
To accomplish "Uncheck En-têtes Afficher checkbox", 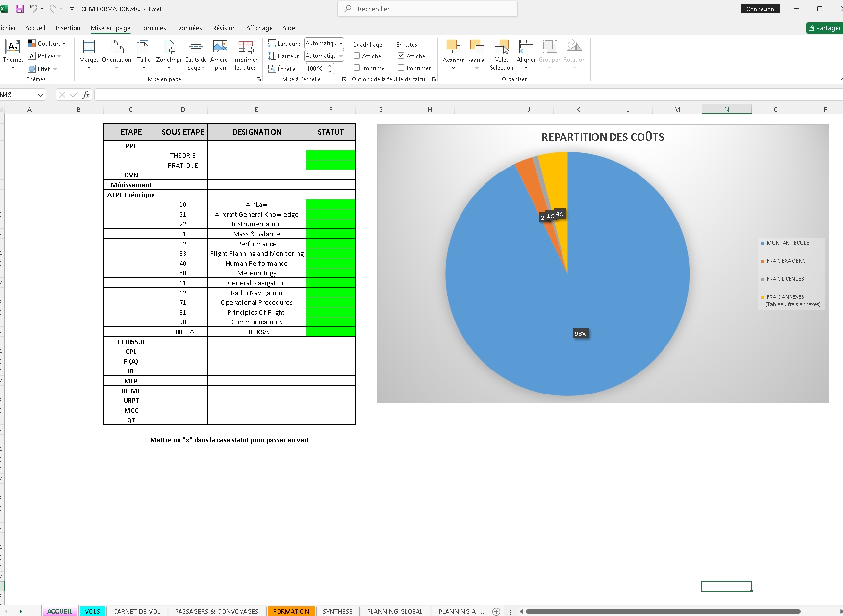I will (x=401, y=56).
